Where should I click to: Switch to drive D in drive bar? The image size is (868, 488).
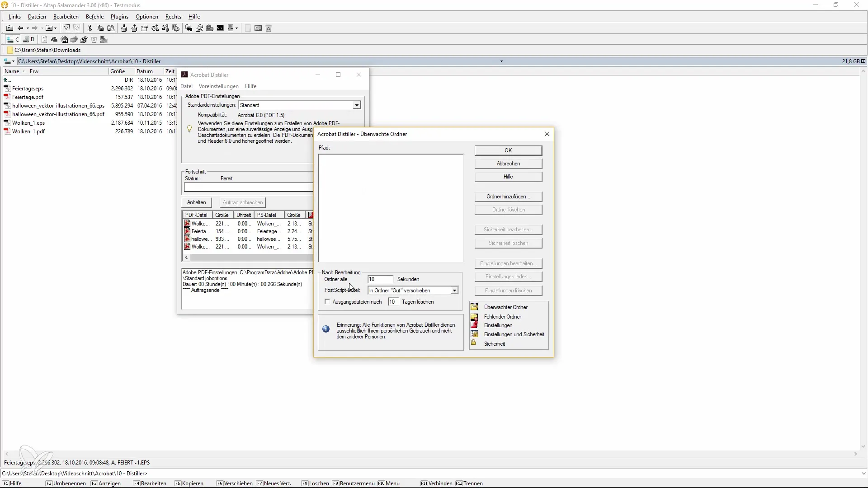click(29, 40)
